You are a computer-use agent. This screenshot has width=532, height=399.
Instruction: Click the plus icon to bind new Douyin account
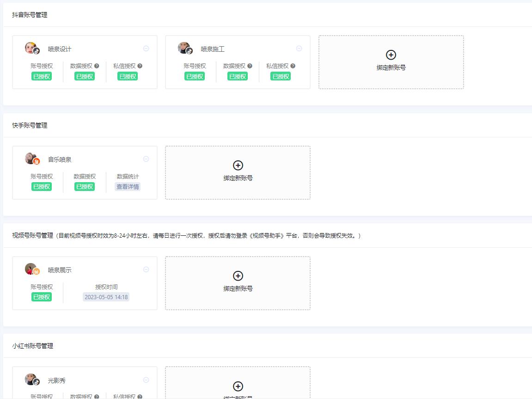pyautogui.click(x=391, y=55)
